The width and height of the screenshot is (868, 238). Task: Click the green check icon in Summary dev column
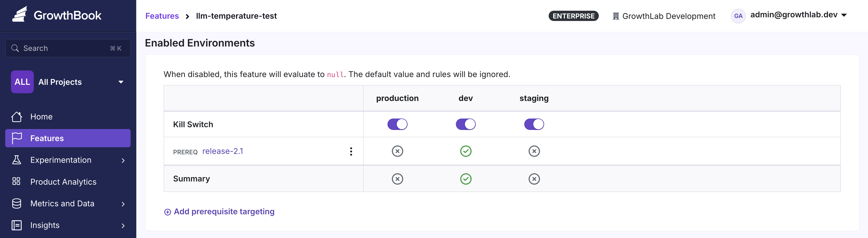pyautogui.click(x=466, y=179)
